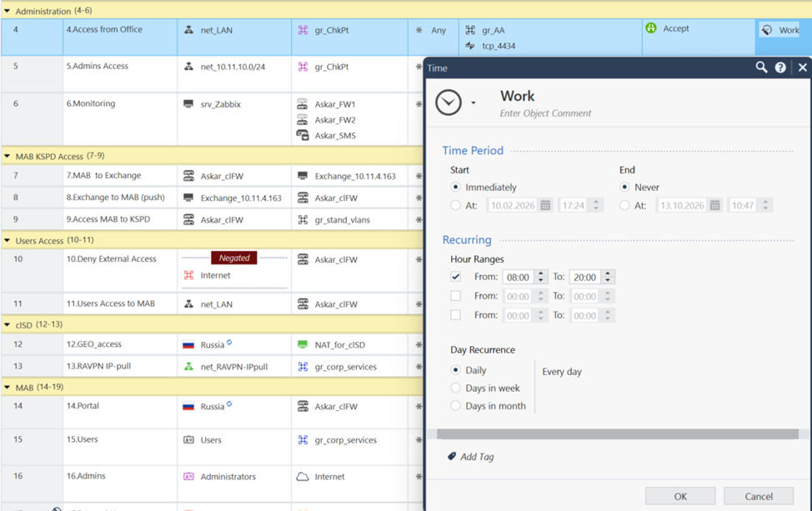Select the Start At radio button
Viewport: 812px width, 511px height.
coord(456,206)
